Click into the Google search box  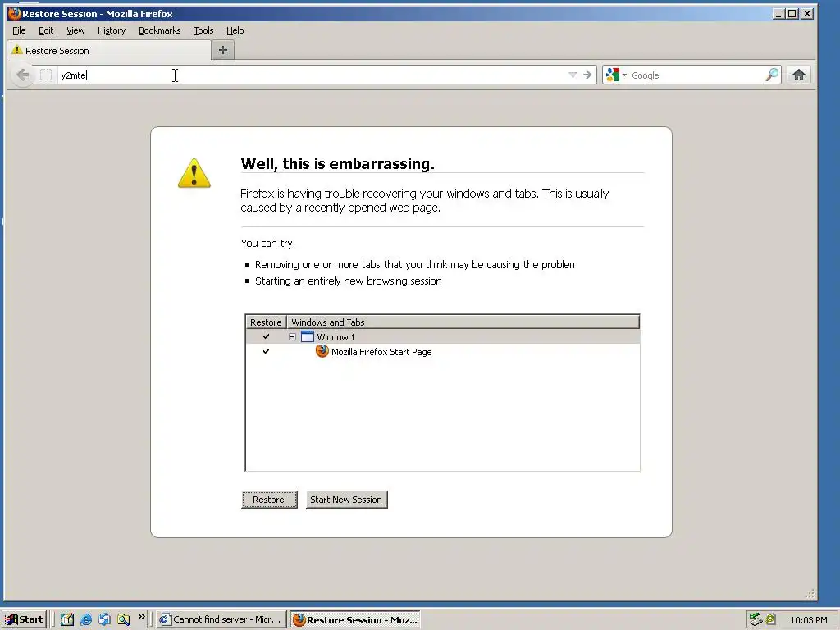(x=696, y=75)
